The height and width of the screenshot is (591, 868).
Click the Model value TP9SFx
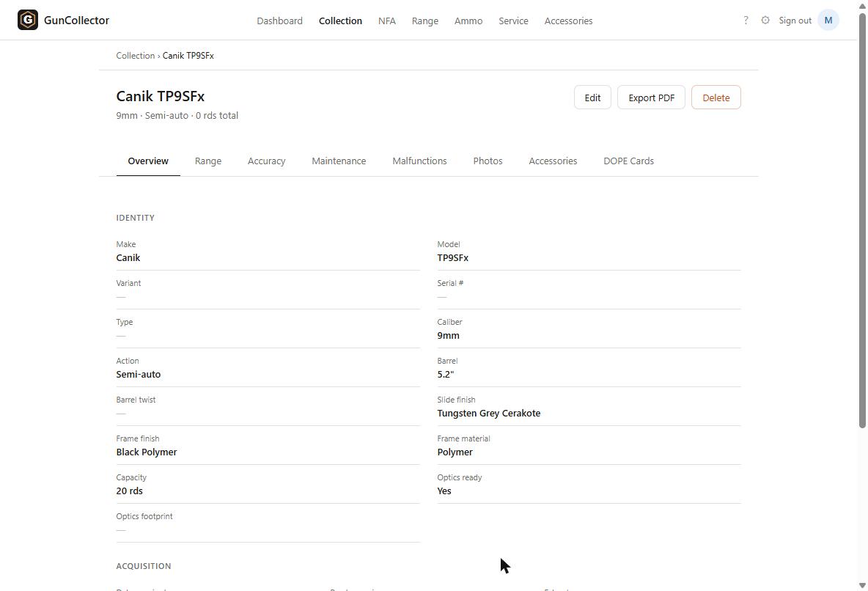(453, 257)
